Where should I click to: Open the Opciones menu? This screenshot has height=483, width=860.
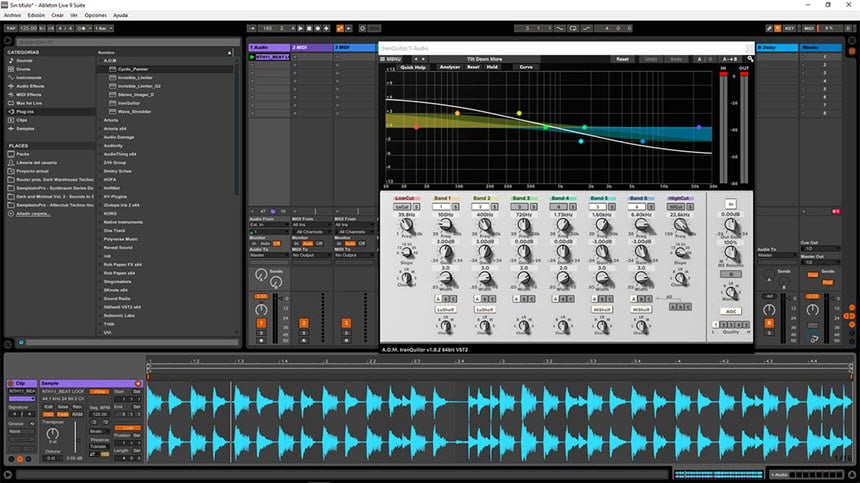pyautogui.click(x=95, y=15)
